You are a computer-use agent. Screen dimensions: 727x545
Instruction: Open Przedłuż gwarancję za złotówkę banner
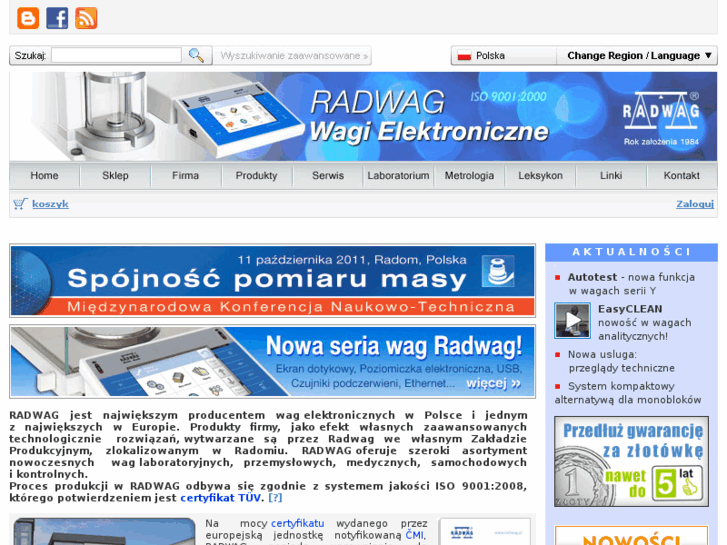coord(631,461)
